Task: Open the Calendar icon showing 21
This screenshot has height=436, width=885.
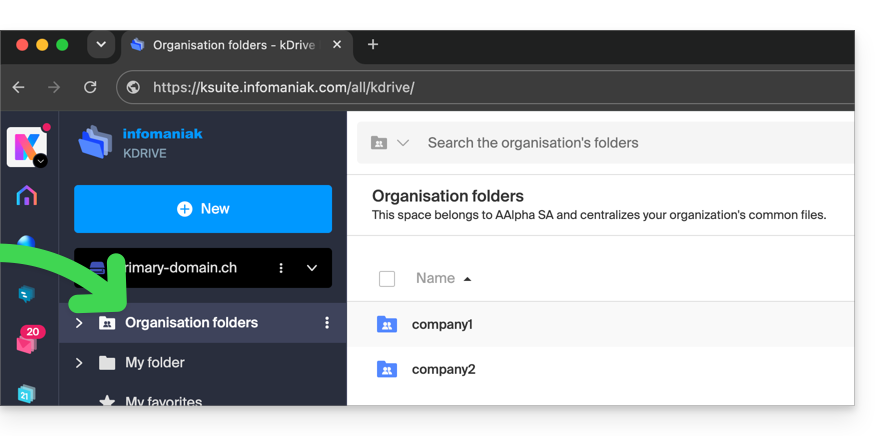Action: tap(26, 394)
